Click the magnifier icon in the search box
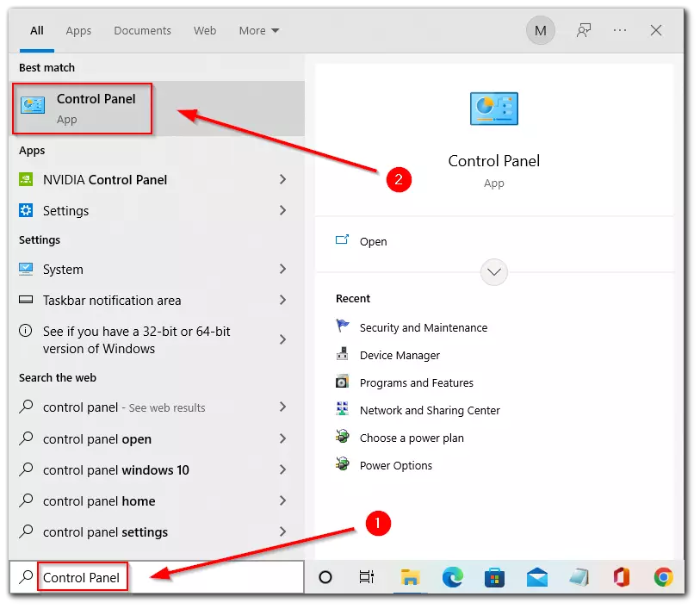Viewport: 700px width, 609px height. point(26,577)
